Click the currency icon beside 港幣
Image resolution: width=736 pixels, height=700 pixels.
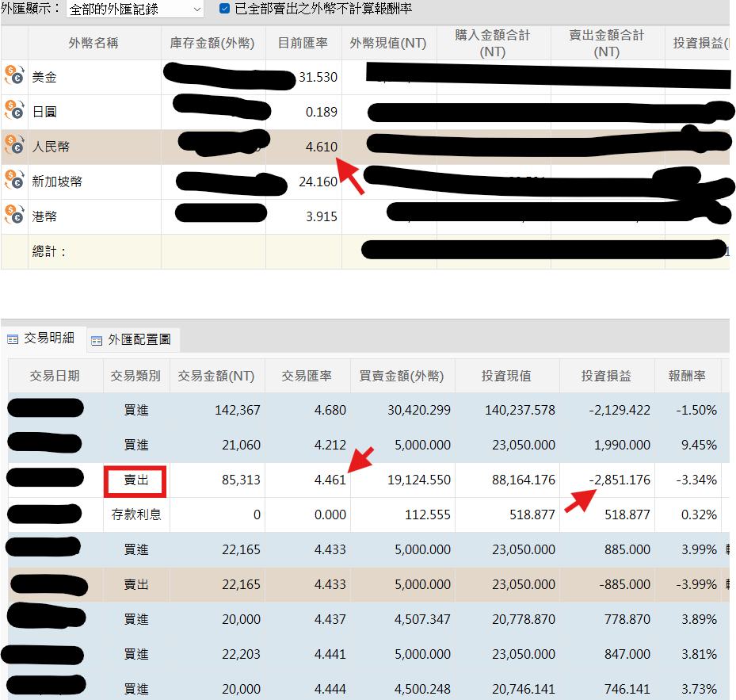14,215
